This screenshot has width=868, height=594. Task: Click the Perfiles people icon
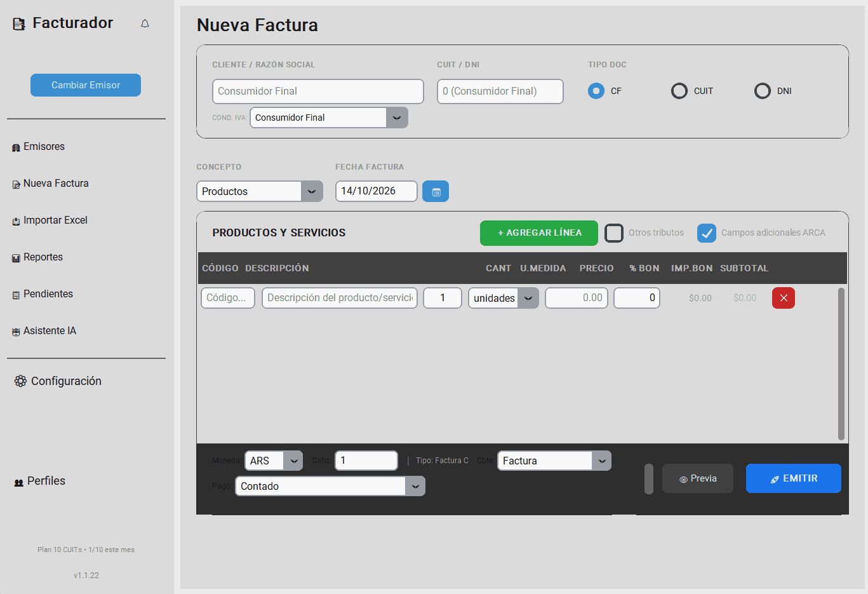(x=18, y=482)
